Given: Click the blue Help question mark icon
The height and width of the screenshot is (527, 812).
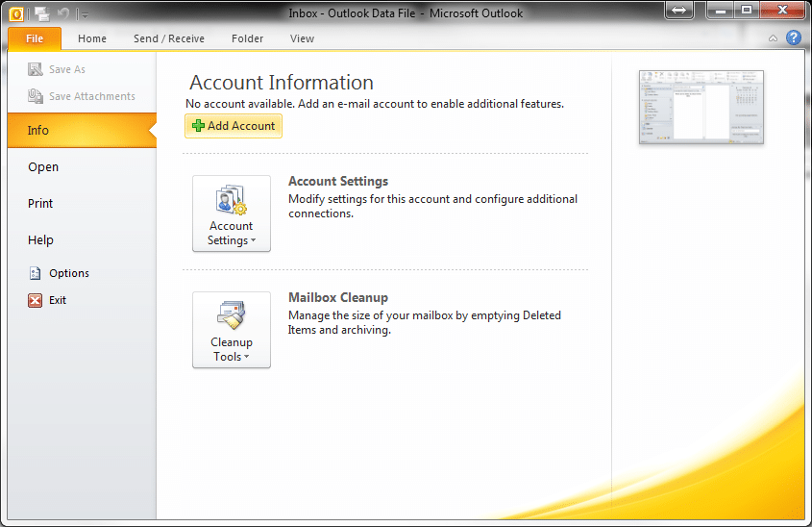Looking at the screenshot, I should [x=794, y=38].
